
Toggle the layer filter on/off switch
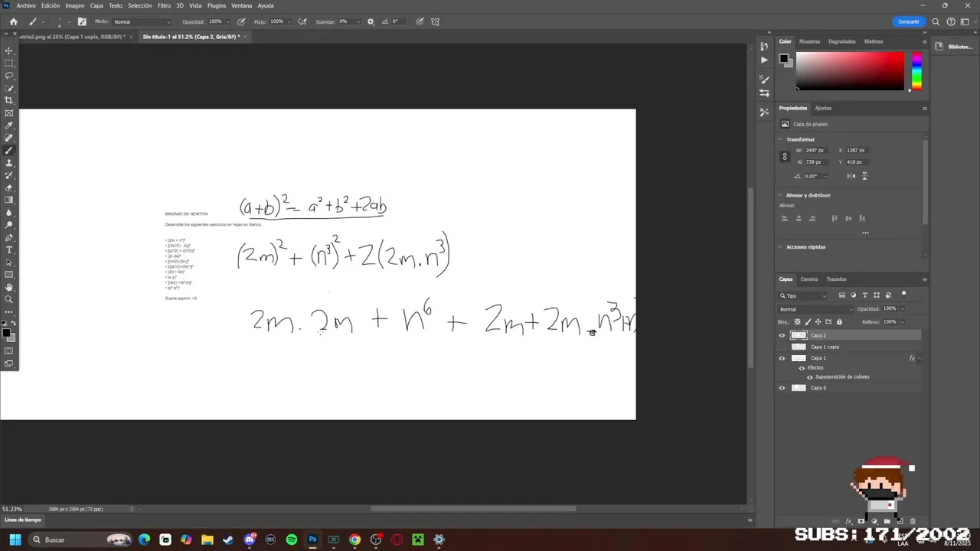click(903, 294)
